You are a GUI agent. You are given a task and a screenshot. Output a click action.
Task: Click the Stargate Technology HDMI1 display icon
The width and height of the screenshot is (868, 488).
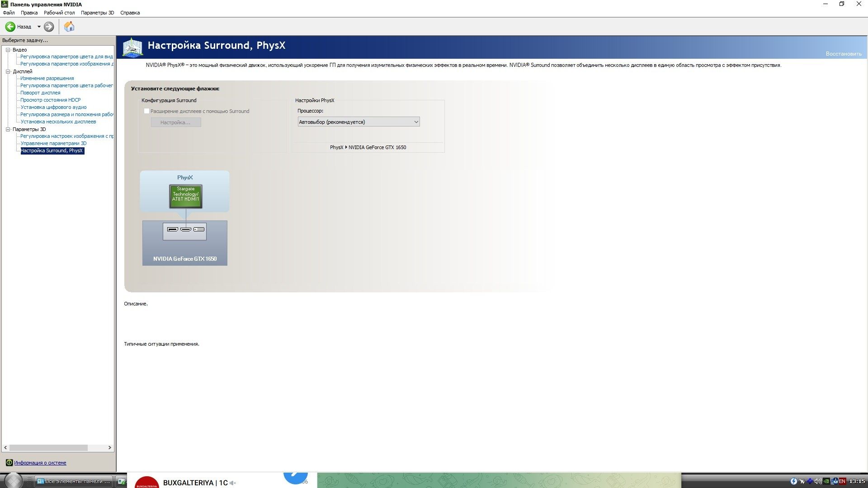[186, 196]
